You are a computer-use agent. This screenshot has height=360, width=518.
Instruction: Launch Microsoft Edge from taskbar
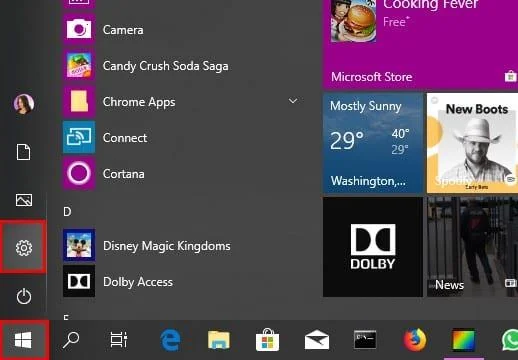point(171,340)
